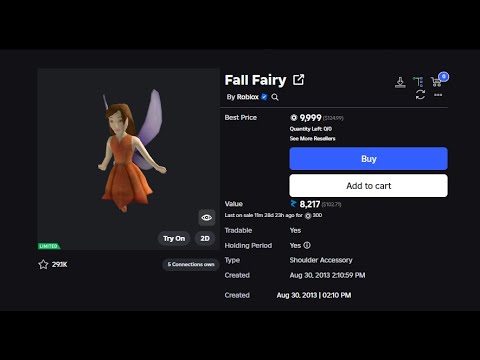
Task: Open the Fall Fairy external link icon
Action: coord(298,80)
